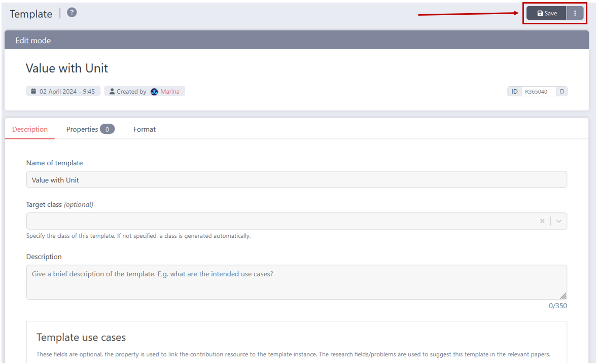Copy the template ID with clipboard icon

point(561,92)
